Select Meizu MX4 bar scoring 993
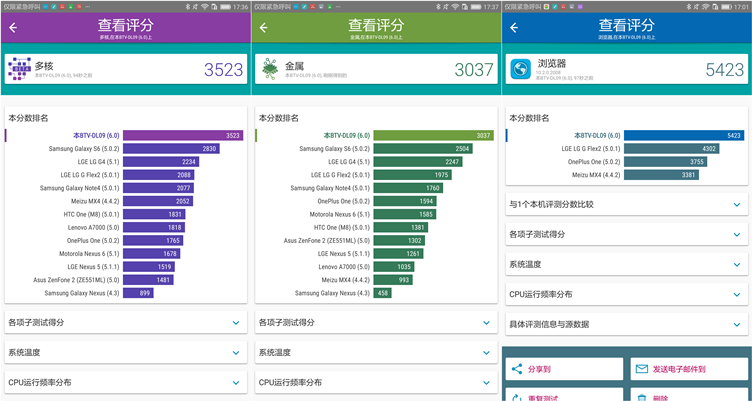Viewport: 752px width, 401px height. pyautogui.click(x=393, y=280)
